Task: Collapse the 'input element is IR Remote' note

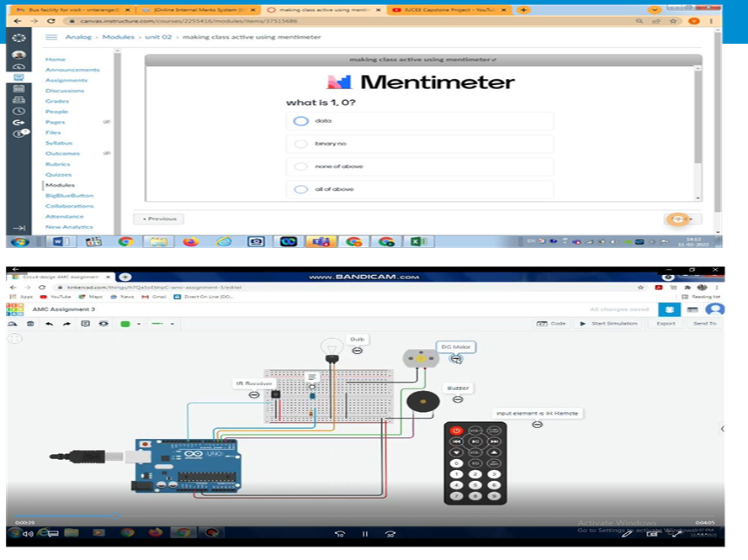Action: pos(537,424)
